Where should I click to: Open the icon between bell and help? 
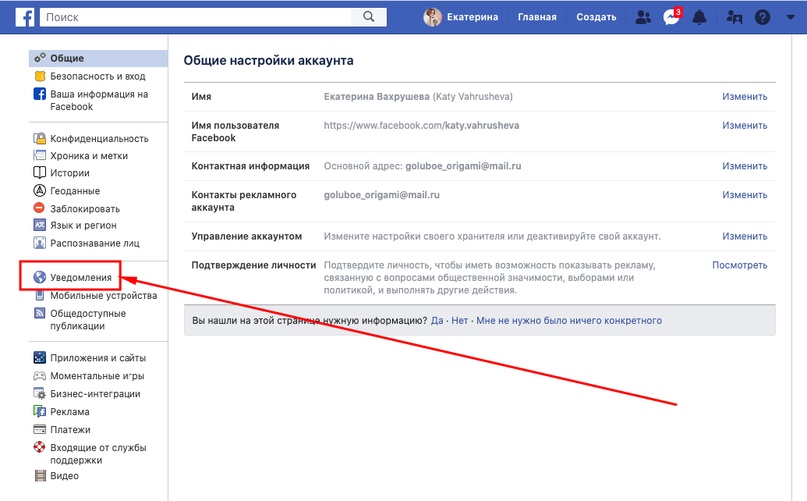click(x=734, y=18)
